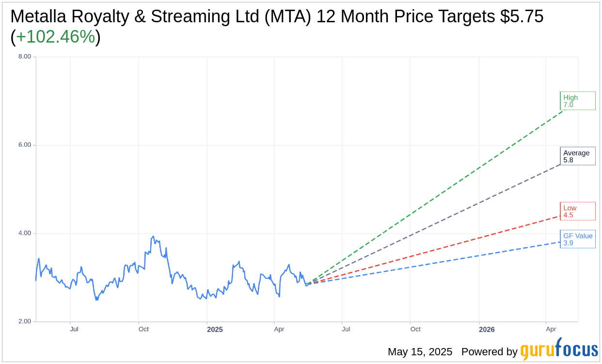Screen dimensions: 602x364
Task: Click the 4.00 y-axis label
Action: (24, 233)
